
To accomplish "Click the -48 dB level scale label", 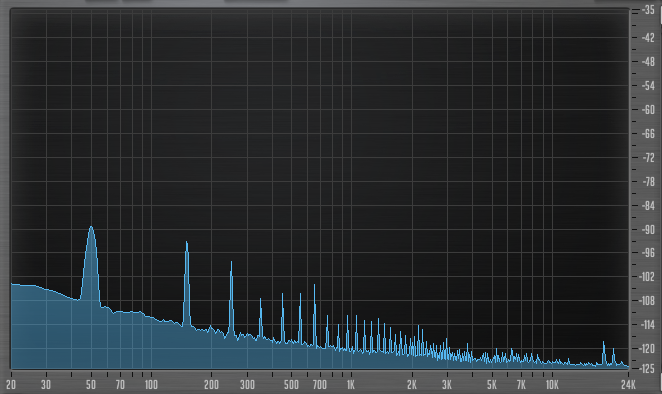I will 648,62.
